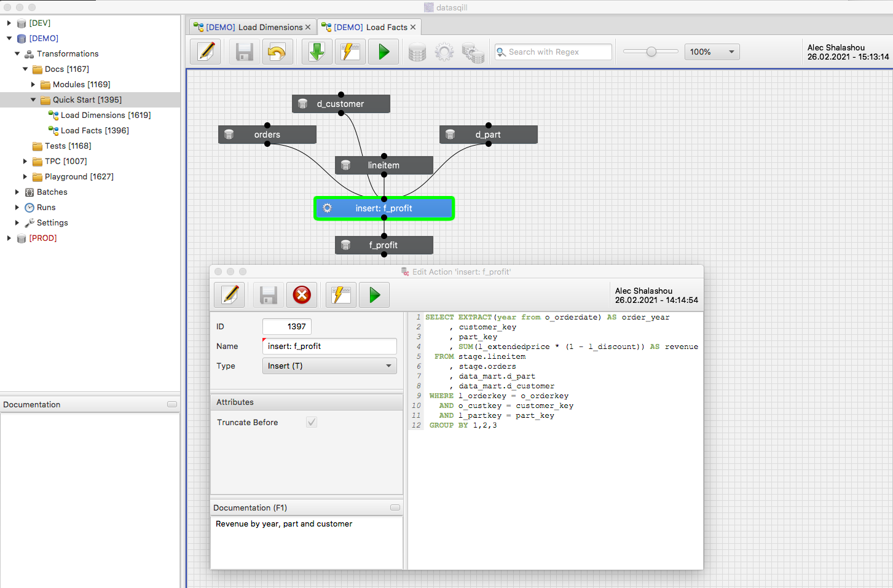This screenshot has width=893, height=588.
Task: Open the Type dropdown showing Insert (T)
Action: [329, 366]
